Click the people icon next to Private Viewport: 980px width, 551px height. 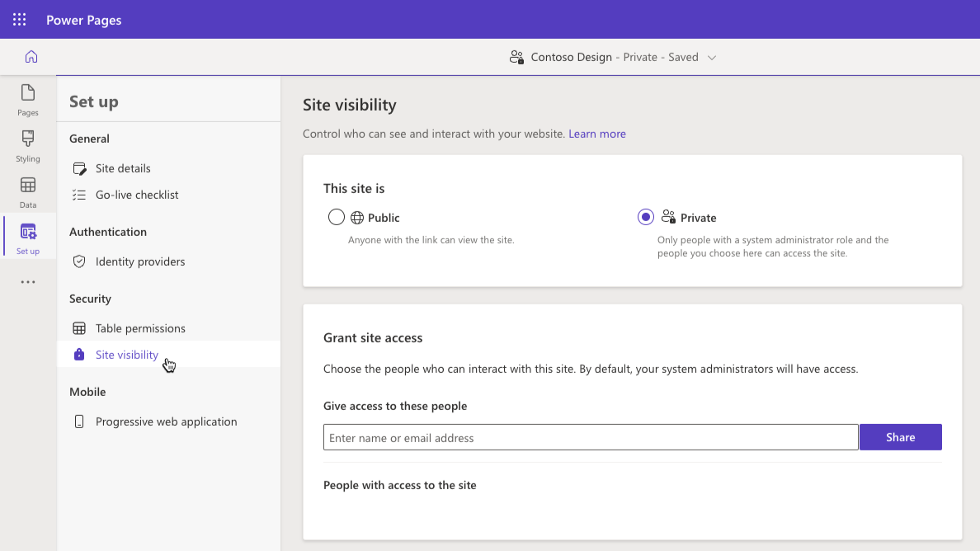pos(669,216)
